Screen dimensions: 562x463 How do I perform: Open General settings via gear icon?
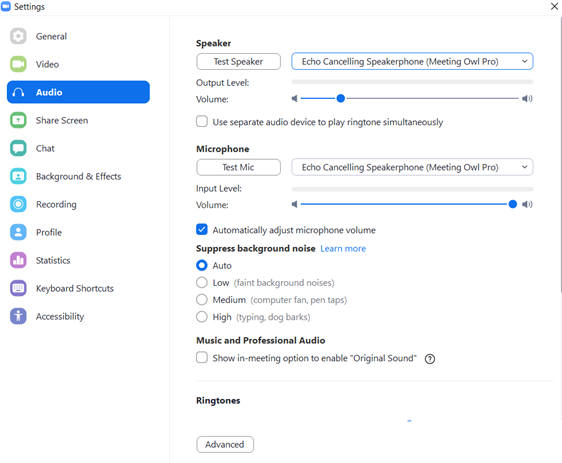pos(18,36)
